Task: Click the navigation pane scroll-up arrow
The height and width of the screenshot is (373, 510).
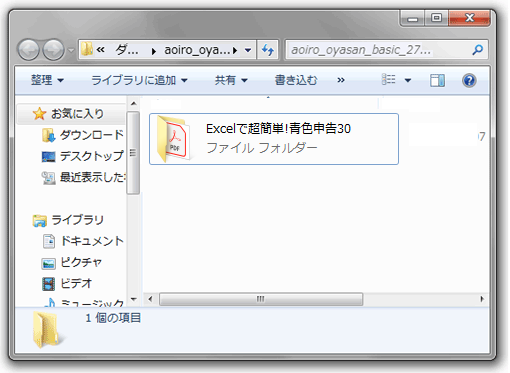Action: 134,104
